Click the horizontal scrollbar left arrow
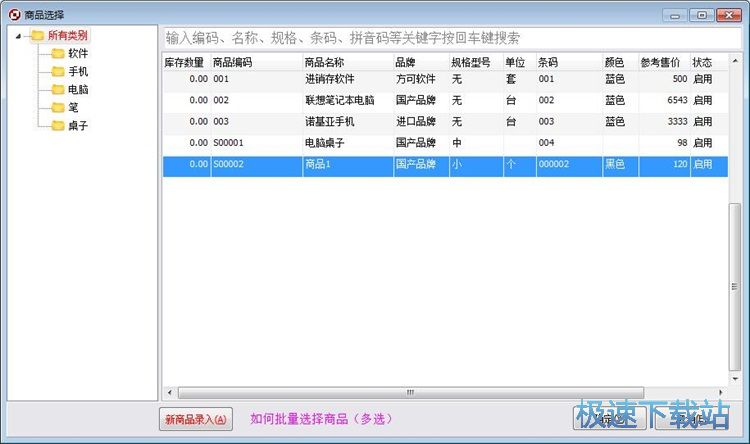 click(x=170, y=392)
